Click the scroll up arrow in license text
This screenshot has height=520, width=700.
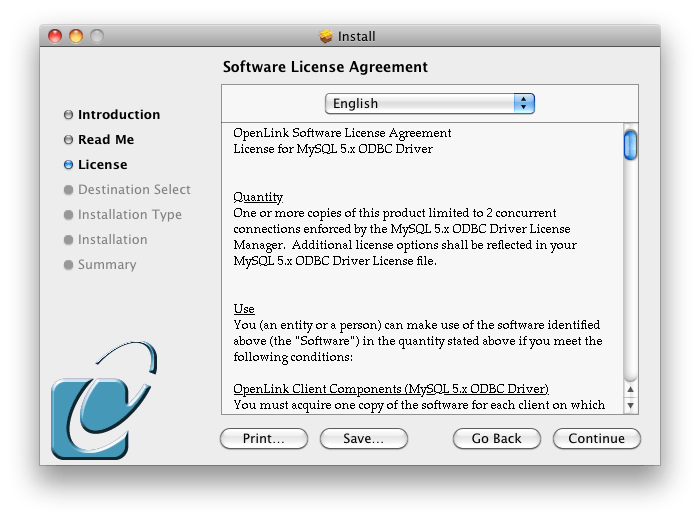[x=630, y=389]
